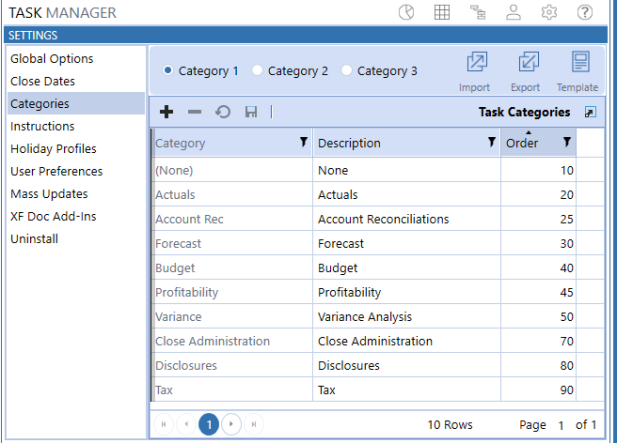Select the Profitability category cell
Image resolution: width=617 pixels, height=443 pixels.
click(x=232, y=292)
